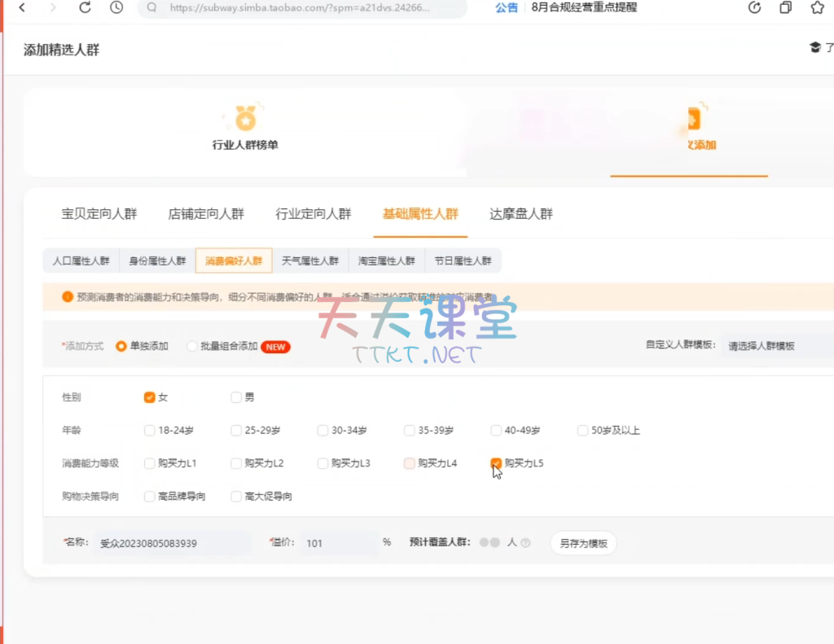Viewport: 834px width, 644px height.
Task: Reload the page with the refresh icon
Action: pyautogui.click(x=85, y=8)
